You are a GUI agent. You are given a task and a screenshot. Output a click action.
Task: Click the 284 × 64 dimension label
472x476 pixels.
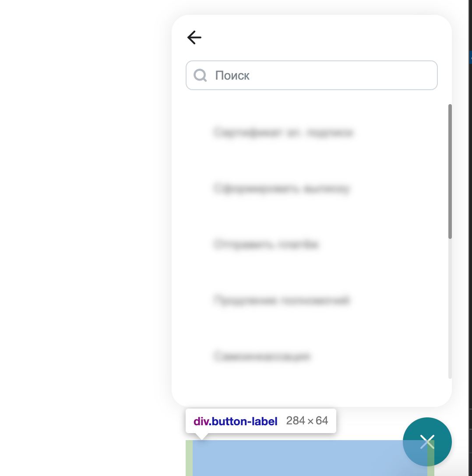tap(307, 421)
